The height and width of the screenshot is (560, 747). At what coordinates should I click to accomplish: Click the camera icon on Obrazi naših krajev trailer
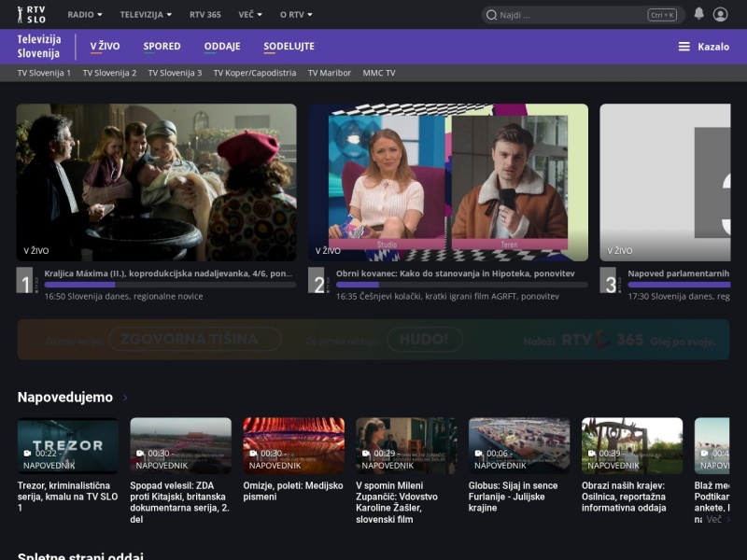tap(591, 454)
